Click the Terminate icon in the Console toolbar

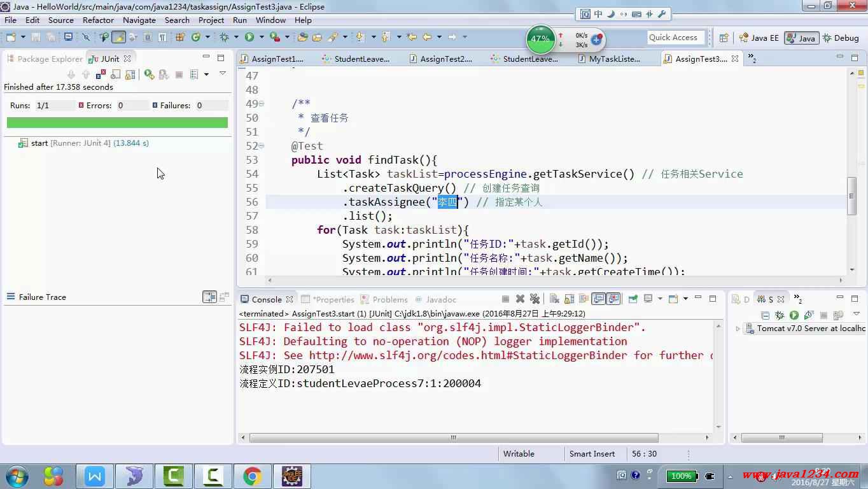point(505,299)
